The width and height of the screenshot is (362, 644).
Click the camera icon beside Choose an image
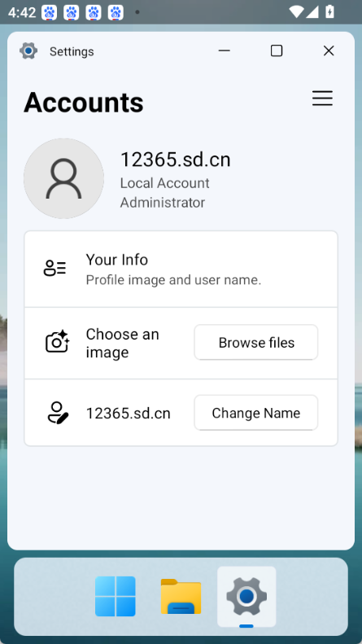coord(57,341)
